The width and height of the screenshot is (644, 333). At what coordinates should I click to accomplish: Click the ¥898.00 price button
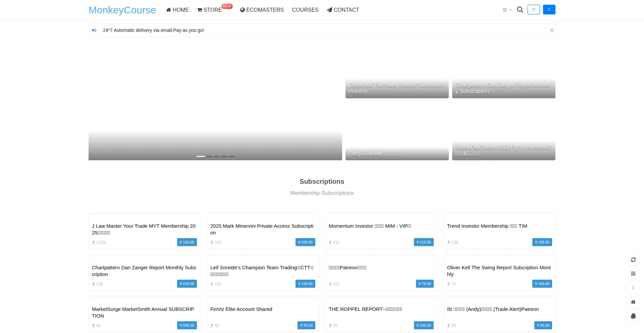point(187,325)
